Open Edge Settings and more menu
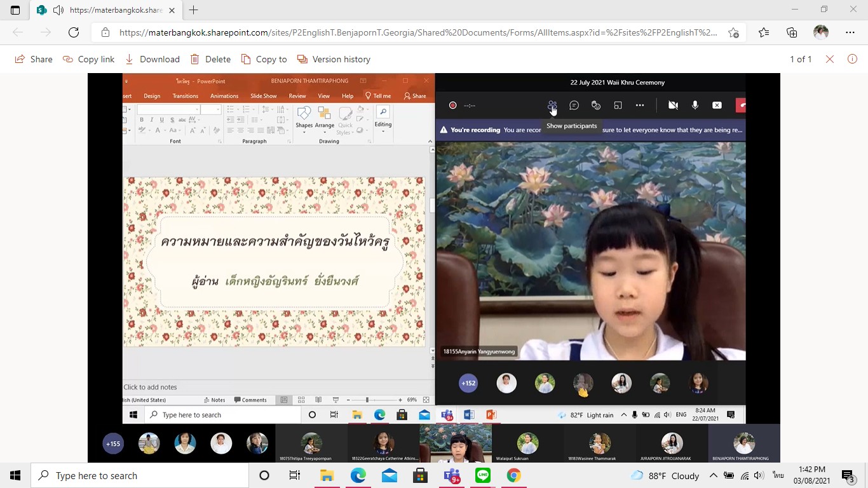The image size is (868, 488). pos(850,32)
